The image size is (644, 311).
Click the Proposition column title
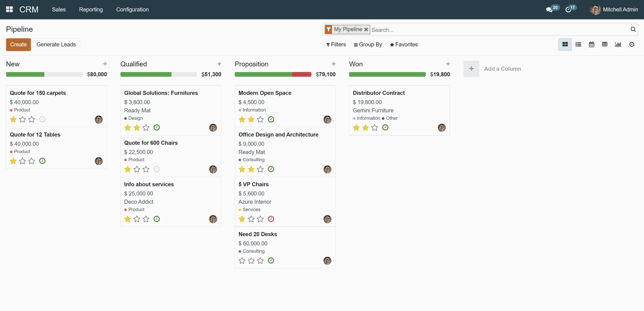[252, 64]
